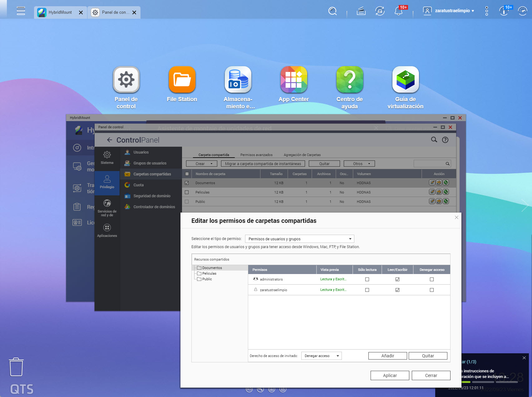Launch App Center from the desktop
Screen dimensions: 532x397
(293, 80)
